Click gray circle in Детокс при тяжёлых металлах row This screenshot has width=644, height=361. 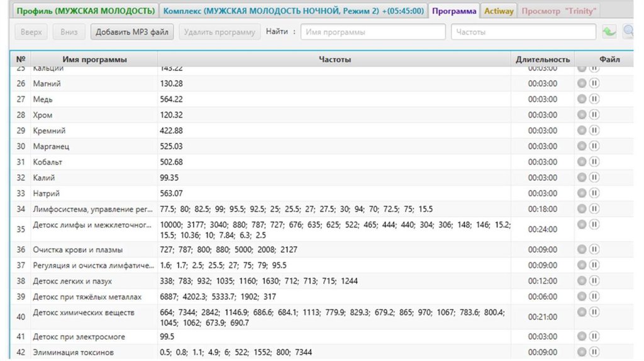tap(582, 296)
